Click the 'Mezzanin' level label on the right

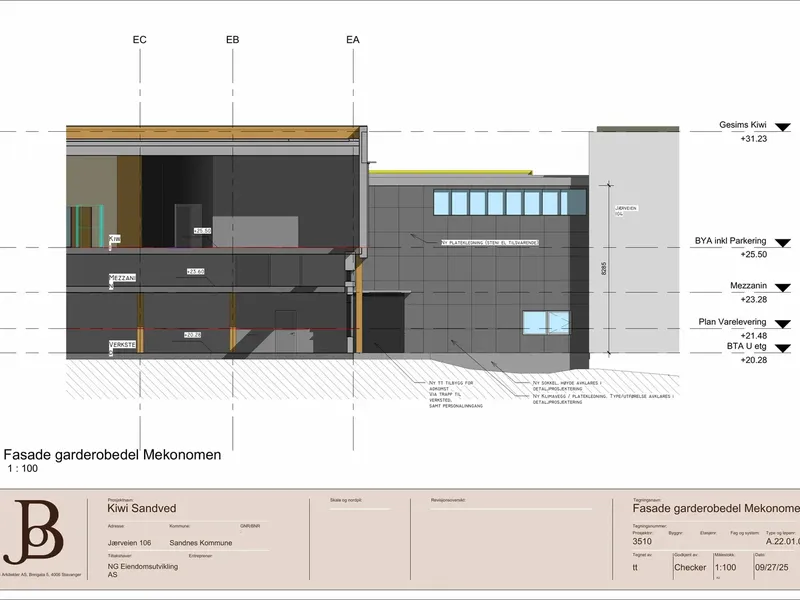coord(748,286)
